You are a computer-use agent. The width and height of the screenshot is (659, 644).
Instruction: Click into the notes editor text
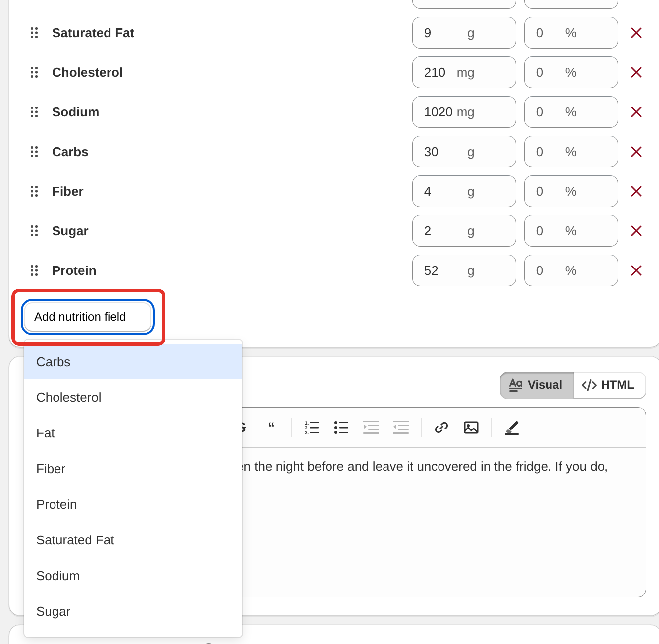coord(443,523)
